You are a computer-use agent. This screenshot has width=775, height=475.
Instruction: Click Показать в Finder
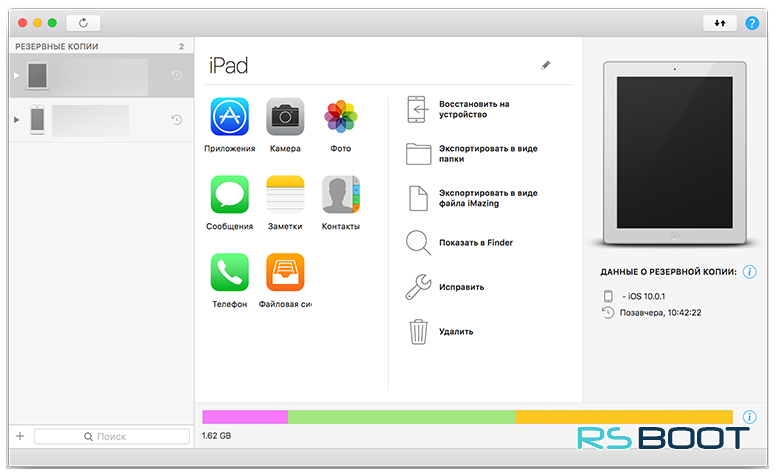tap(459, 243)
